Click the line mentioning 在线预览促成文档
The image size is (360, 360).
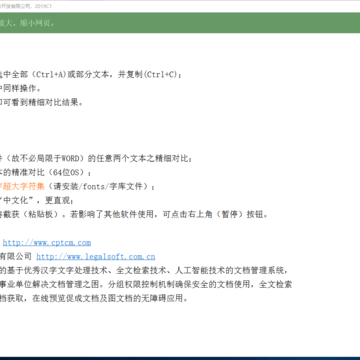[x=94, y=298]
